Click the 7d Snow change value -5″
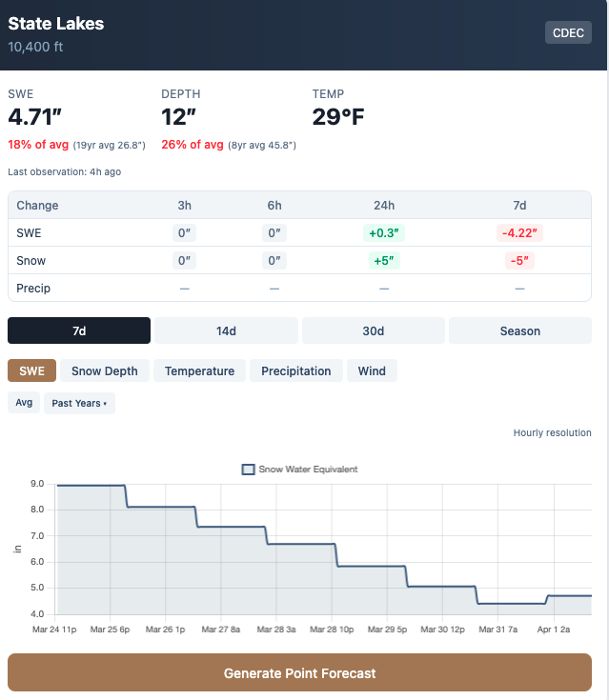The height and width of the screenshot is (700, 609). tap(519, 260)
